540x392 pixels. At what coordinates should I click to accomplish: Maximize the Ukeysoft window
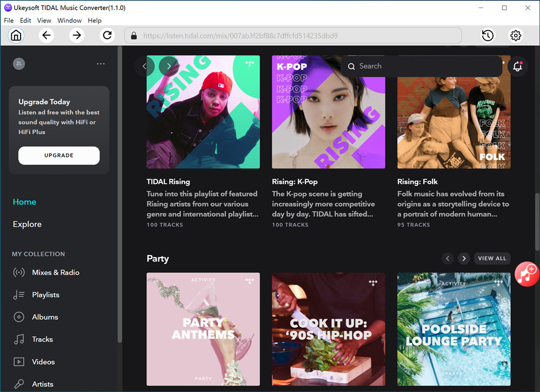(504, 8)
